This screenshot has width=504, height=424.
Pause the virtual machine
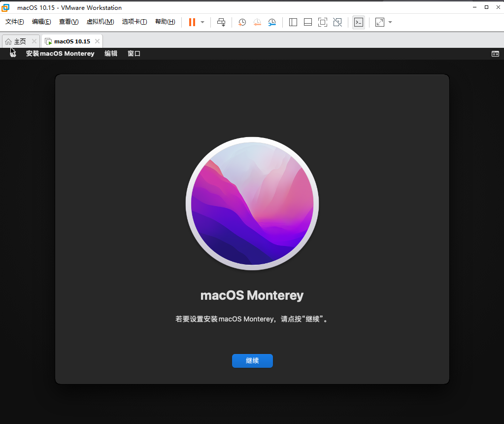[192, 22]
